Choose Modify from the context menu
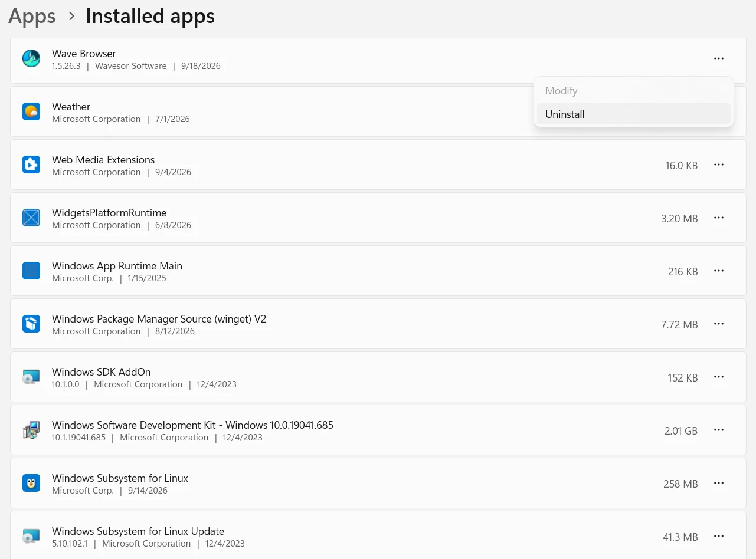The image size is (756, 559). (633, 91)
